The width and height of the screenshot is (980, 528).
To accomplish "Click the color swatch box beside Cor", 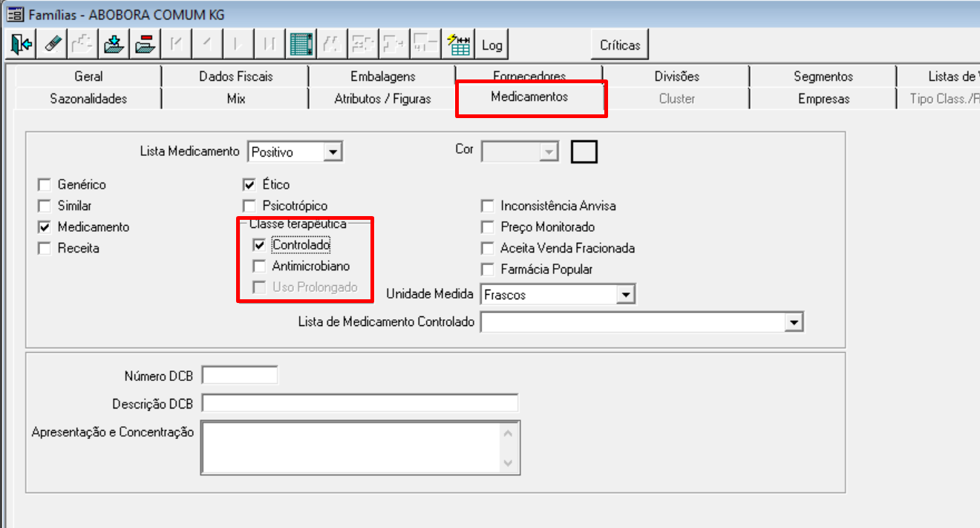I will [584, 151].
